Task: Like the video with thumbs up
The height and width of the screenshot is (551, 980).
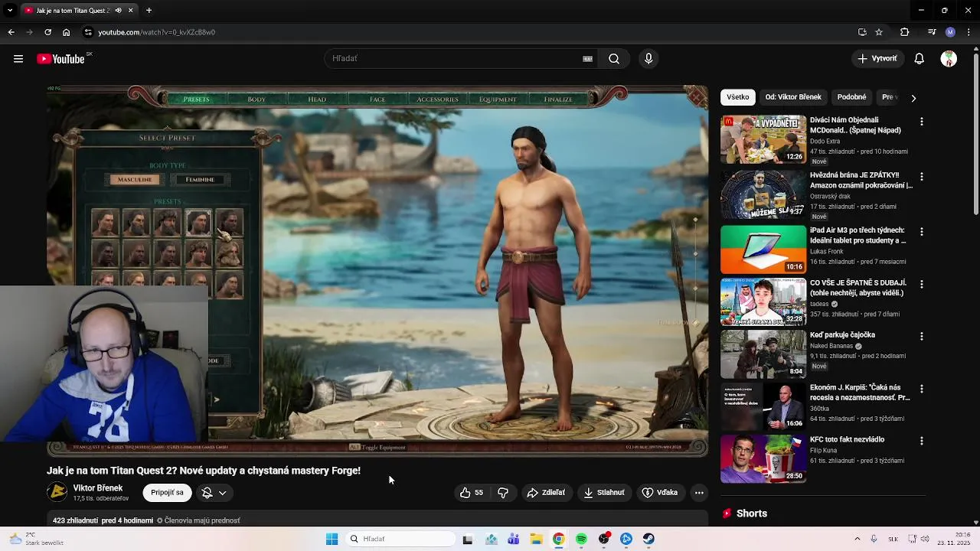Action: (471, 493)
